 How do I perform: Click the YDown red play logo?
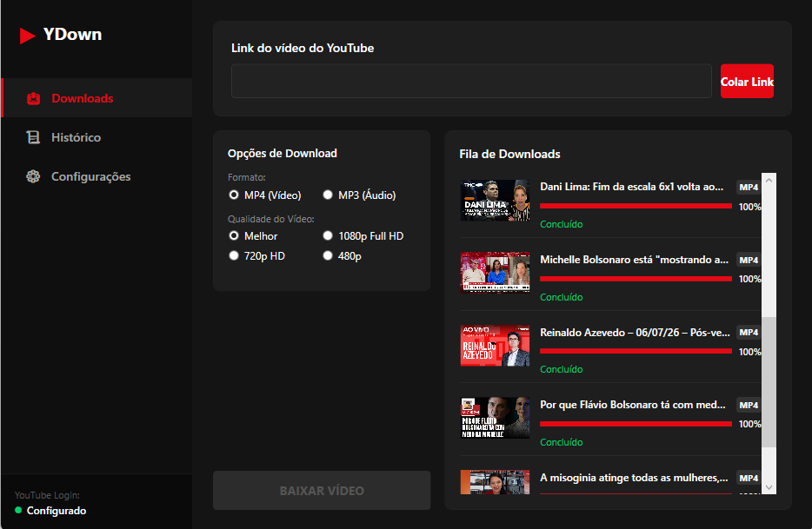(27, 36)
